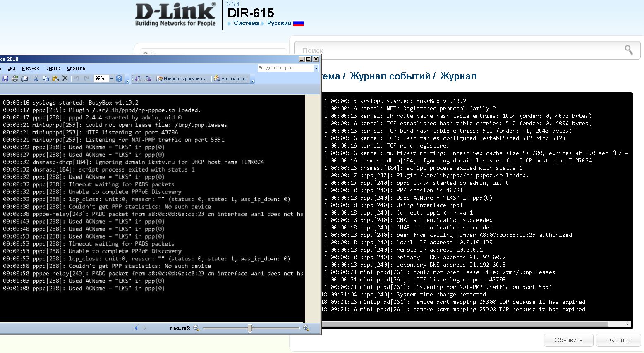Click the Paste clipboard icon

coord(55,79)
